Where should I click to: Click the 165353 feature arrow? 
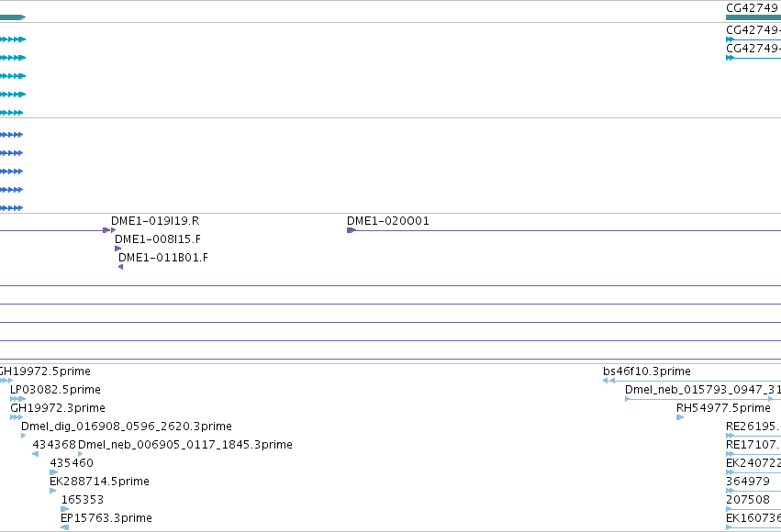(65, 509)
